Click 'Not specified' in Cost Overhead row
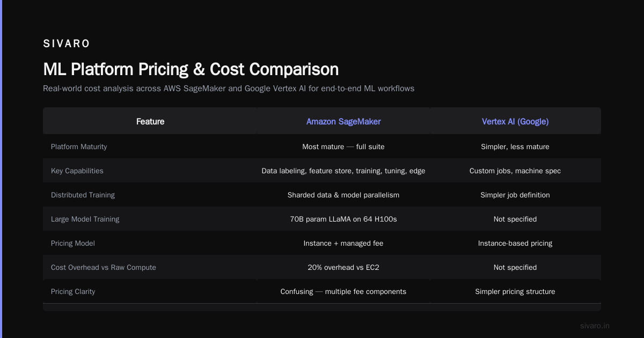Screen dimensions: 644x338 pyautogui.click(x=515, y=267)
